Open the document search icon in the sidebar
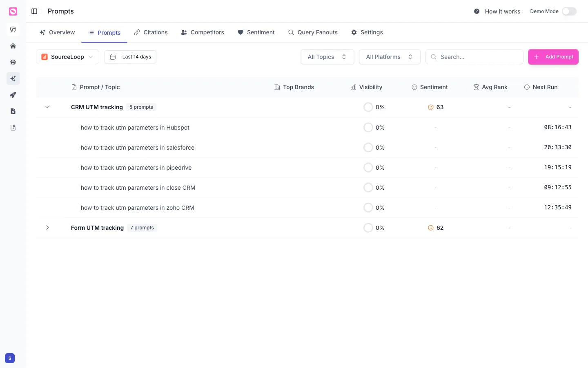 coord(13,111)
